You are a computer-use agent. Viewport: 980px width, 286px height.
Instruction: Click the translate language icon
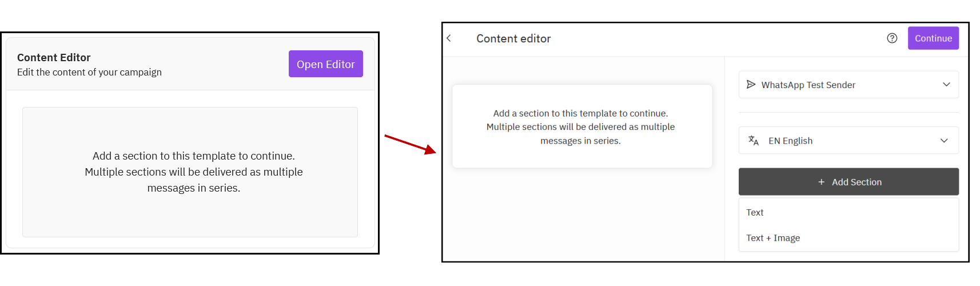[x=754, y=140]
